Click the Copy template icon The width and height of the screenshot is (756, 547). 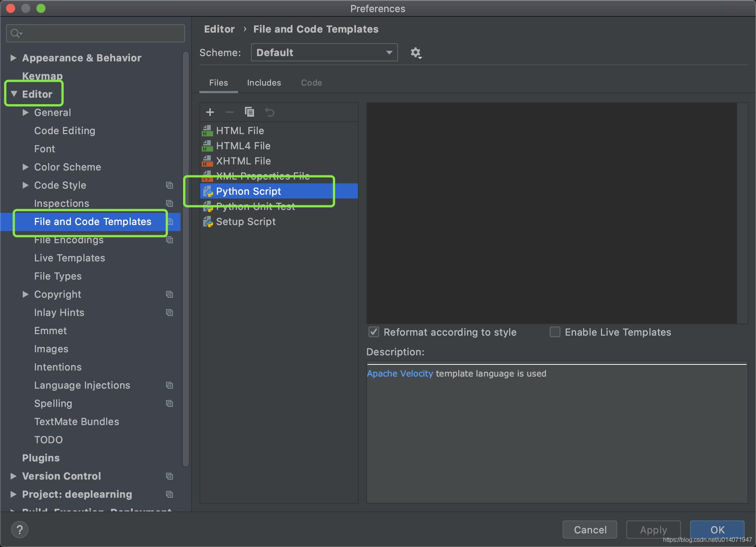click(x=249, y=111)
